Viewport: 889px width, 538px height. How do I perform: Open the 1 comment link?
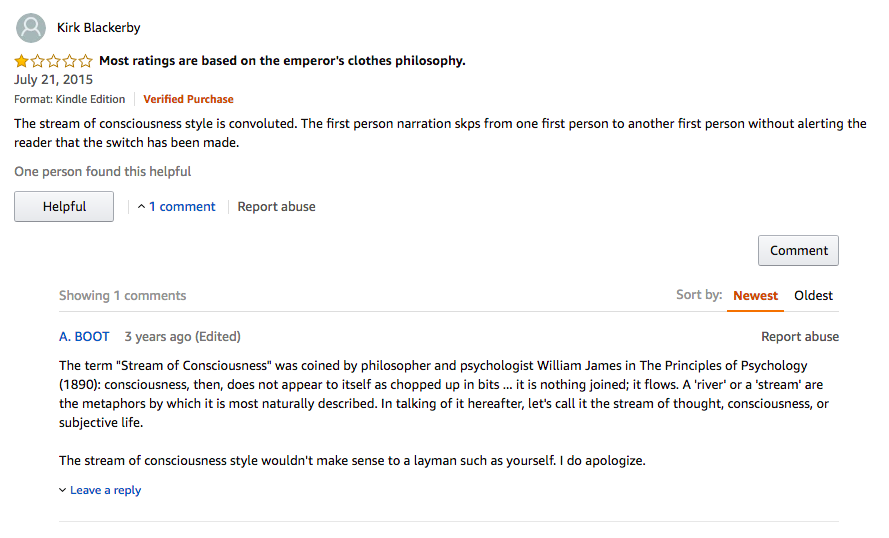(182, 207)
